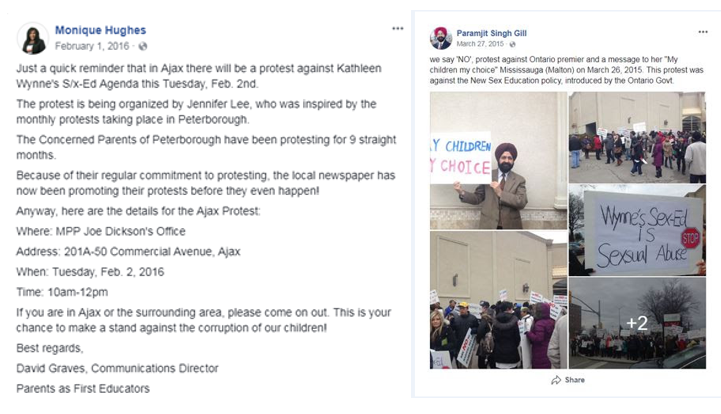Open the top-right crowd outside building photo
The height and width of the screenshot is (414, 721).
click(x=637, y=138)
